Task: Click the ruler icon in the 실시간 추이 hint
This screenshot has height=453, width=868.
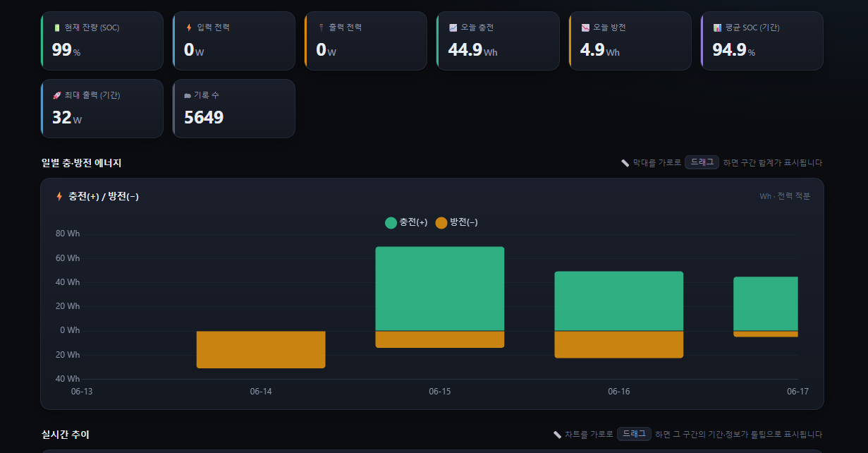Action: [557, 435]
